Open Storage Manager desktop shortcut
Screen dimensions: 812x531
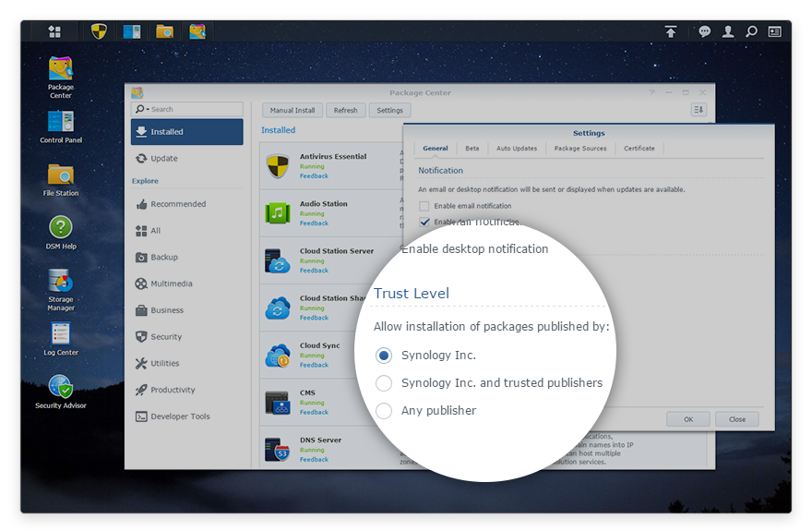click(x=61, y=290)
